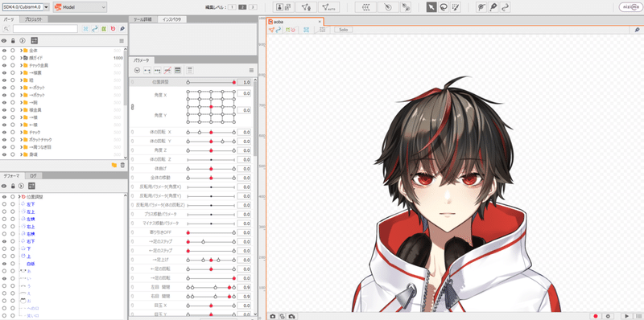
Task: Select the Lasso selection tool
Action: 444,7
